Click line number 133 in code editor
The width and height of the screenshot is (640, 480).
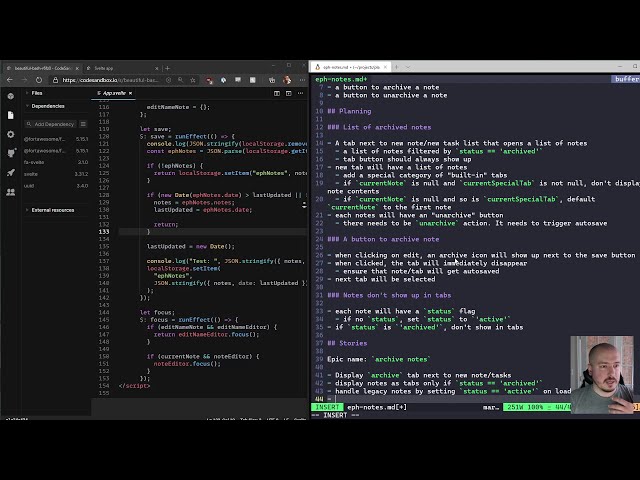pos(104,231)
